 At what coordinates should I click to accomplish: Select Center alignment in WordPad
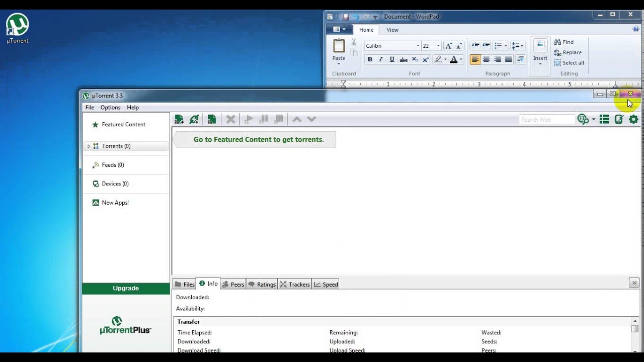pyautogui.click(x=486, y=59)
